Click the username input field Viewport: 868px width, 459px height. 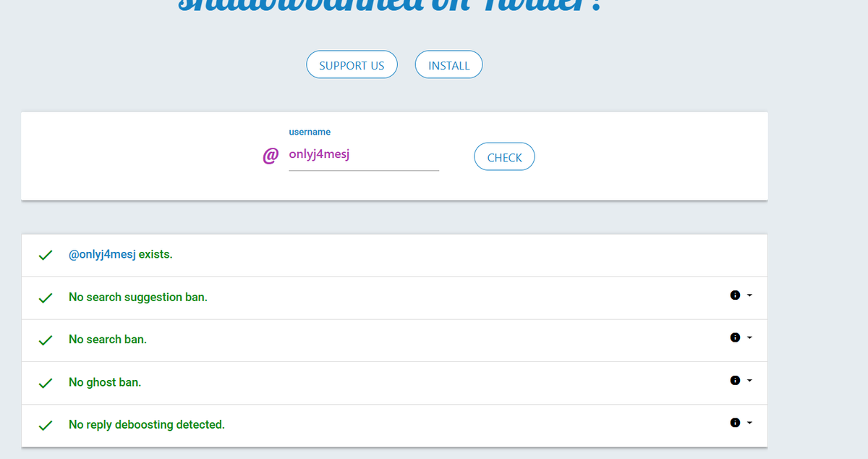364,154
